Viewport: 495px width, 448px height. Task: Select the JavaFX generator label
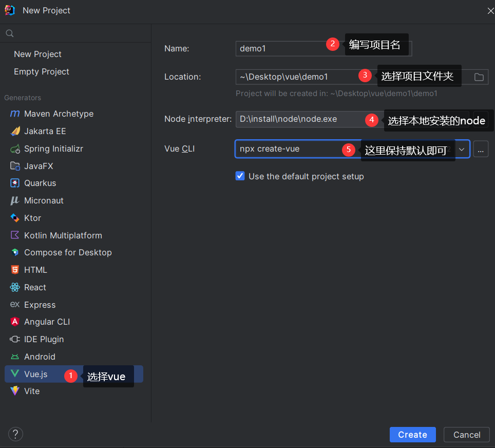tap(39, 166)
